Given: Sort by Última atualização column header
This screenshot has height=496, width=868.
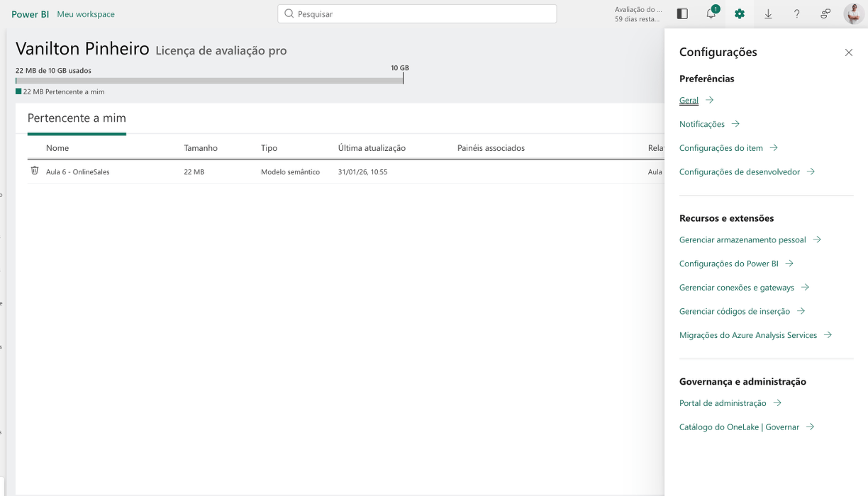Looking at the screenshot, I should 372,148.
